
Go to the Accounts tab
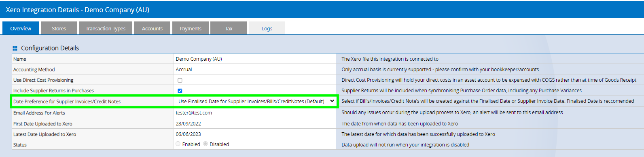coord(152,28)
